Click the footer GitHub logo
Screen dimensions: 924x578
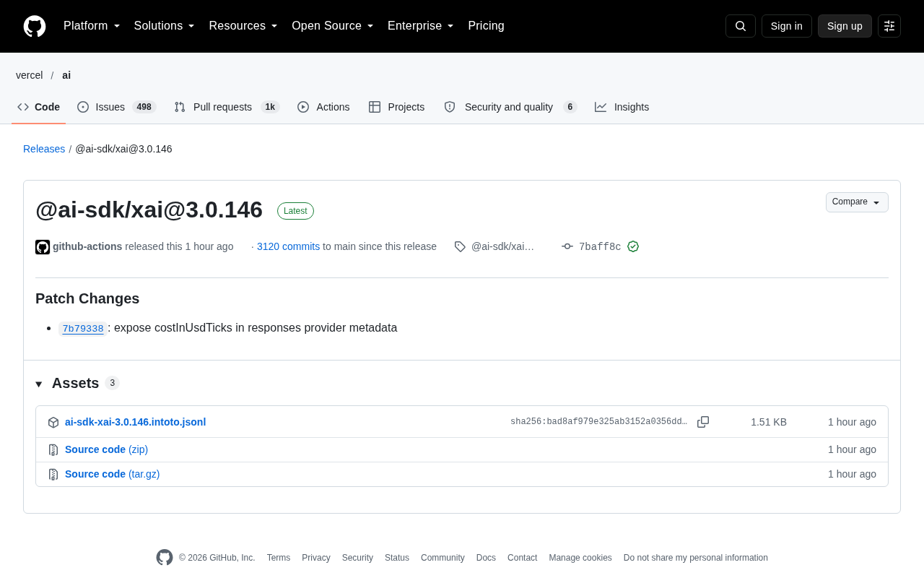[165, 558]
